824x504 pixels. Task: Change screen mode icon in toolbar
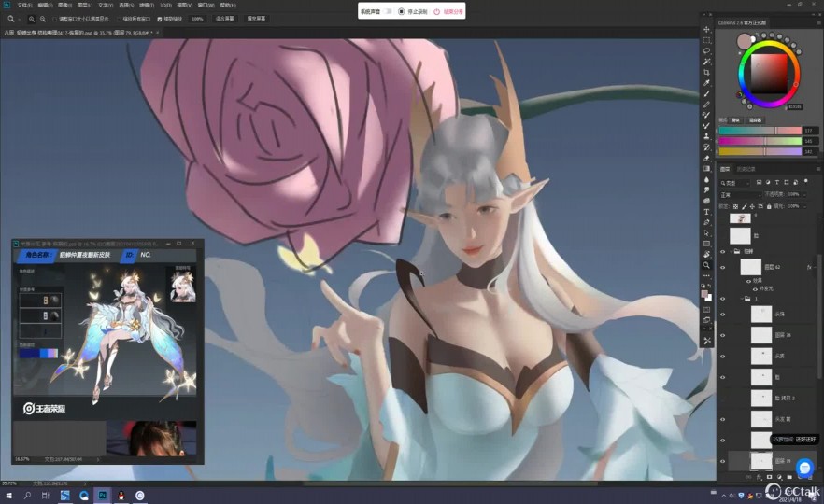pyautogui.click(x=707, y=320)
